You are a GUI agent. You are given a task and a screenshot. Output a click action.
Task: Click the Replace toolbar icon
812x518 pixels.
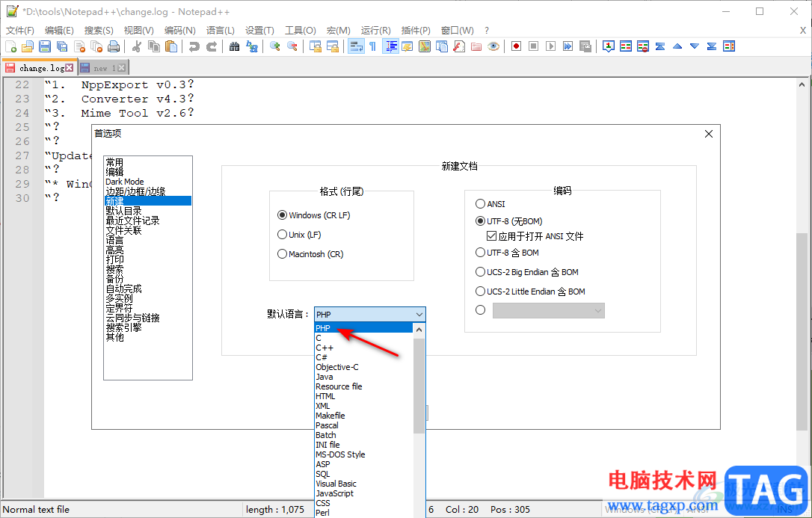tap(252, 46)
